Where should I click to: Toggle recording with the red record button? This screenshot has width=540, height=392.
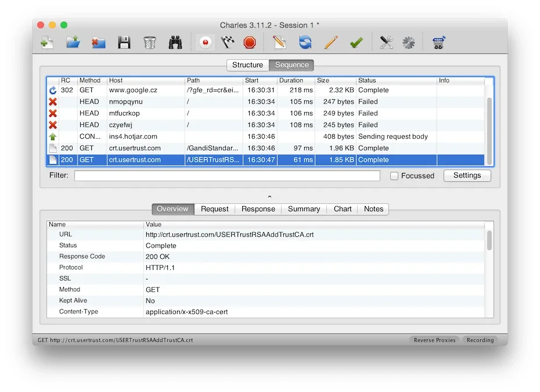click(206, 43)
